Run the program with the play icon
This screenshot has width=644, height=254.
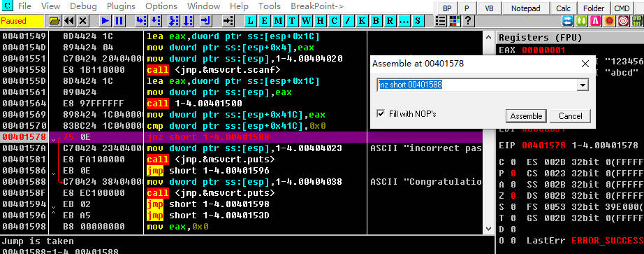(105, 20)
